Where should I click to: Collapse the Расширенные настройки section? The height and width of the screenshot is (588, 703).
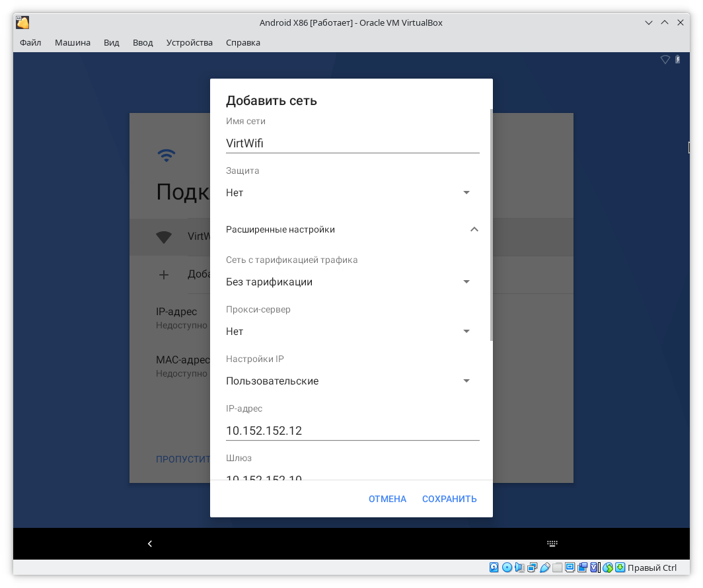point(474,229)
